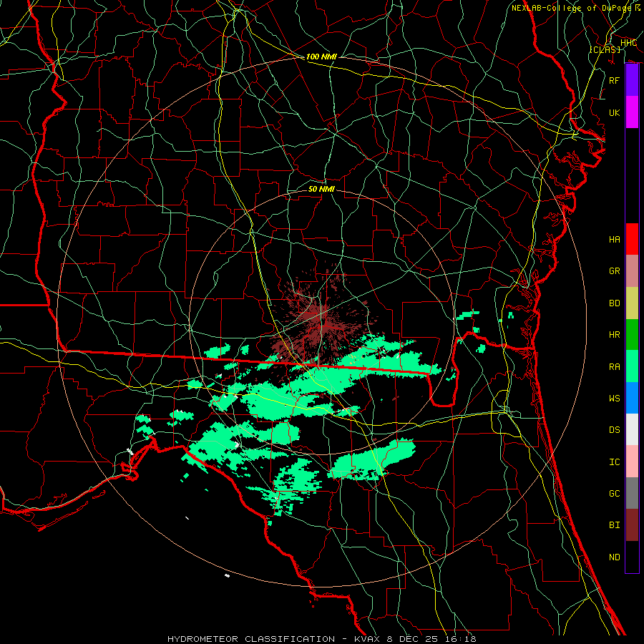Click the 8 DEC 25 date stamp
Screen dimensions: 644x644
coord(412,639)
